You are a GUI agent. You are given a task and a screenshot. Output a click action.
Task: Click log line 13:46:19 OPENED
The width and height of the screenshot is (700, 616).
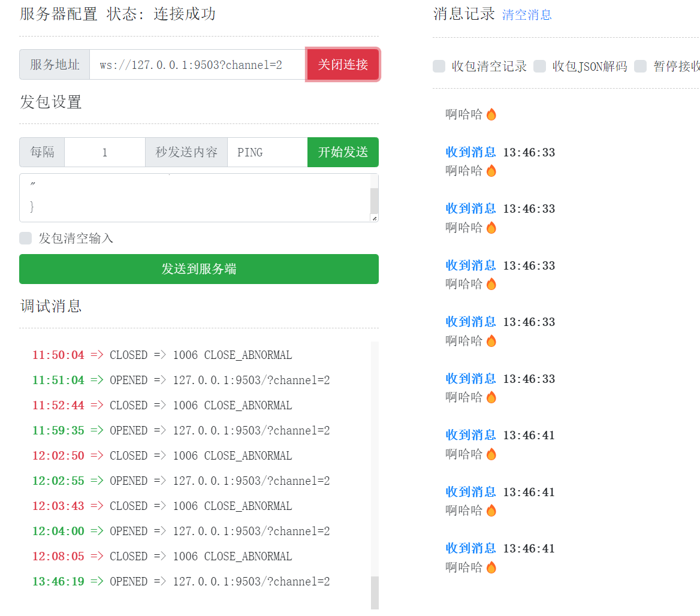click(181, 581)
